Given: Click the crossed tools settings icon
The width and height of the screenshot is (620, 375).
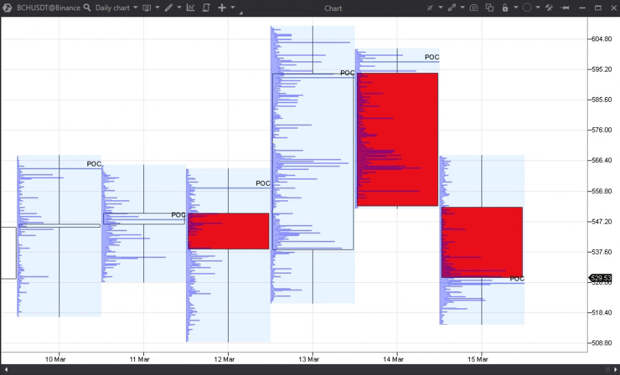Looking at the screenshot, I should coord(548,8).
